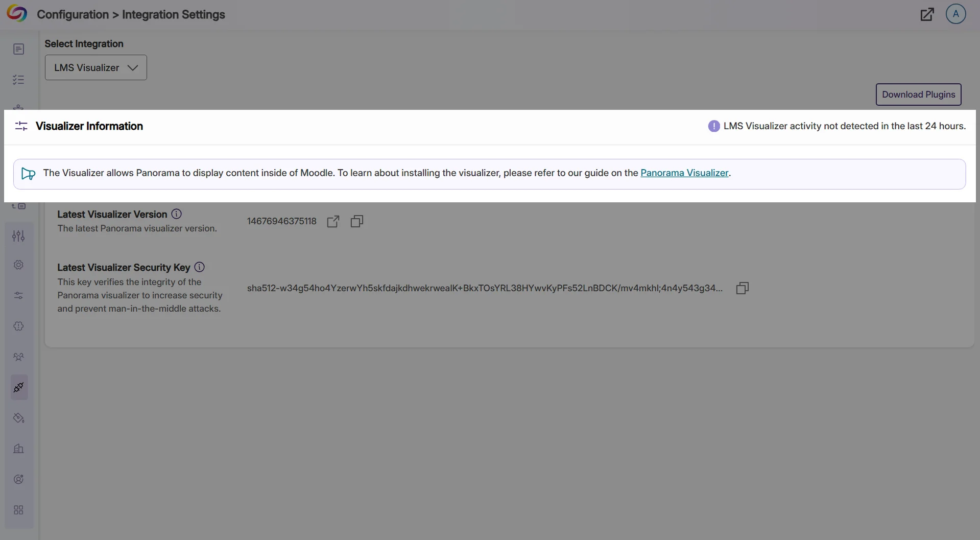Open the gear settings icon in sidebar

point(18,265)
